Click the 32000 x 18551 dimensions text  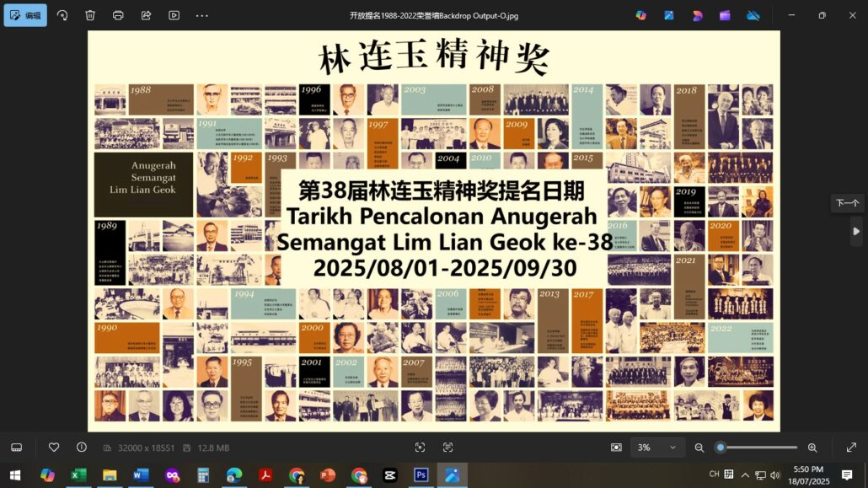[146, 448]
